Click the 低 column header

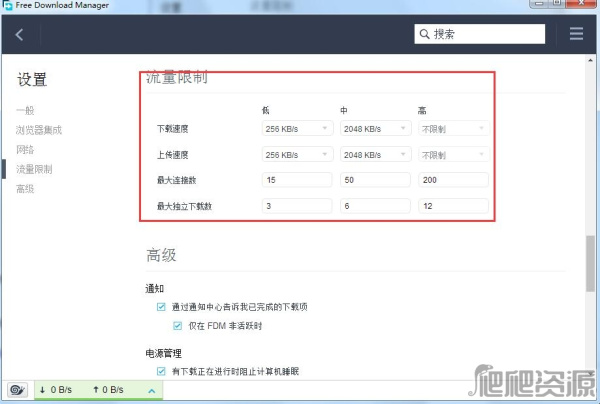coord(266,111)
